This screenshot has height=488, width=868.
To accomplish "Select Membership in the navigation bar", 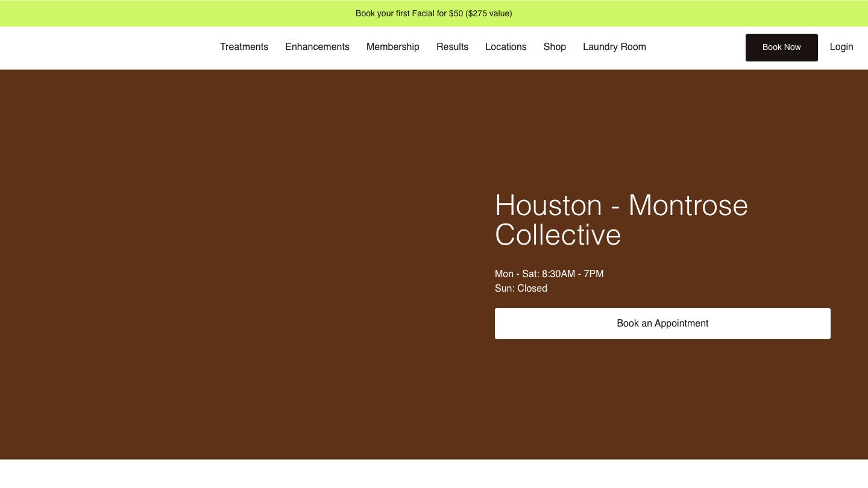I will point(392,47).
